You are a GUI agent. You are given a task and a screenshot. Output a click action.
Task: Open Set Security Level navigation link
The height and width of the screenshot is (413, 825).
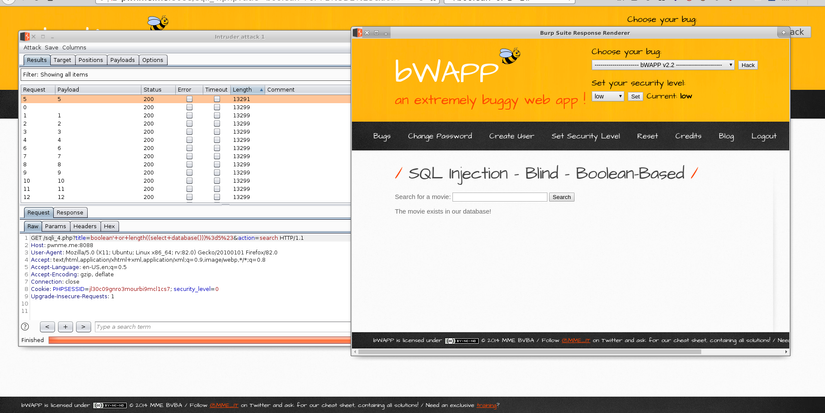pyautogui.click(x=586, y=136)
